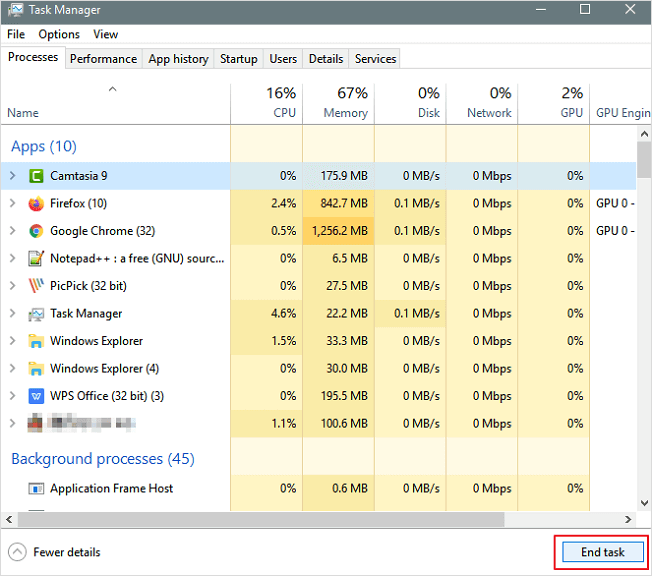Viewport: 652px width, 576px height.
Task: Select the PicPick app icon
Action: pos(36,286)
